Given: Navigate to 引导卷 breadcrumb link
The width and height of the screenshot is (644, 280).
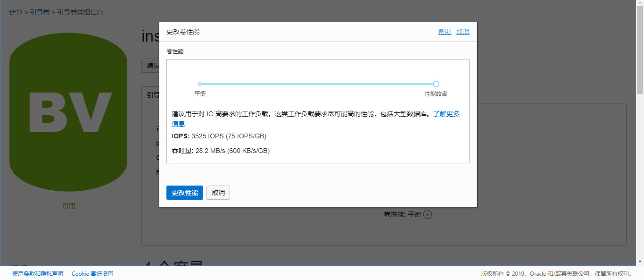Looking at the screenshot, I should [40, 12].
